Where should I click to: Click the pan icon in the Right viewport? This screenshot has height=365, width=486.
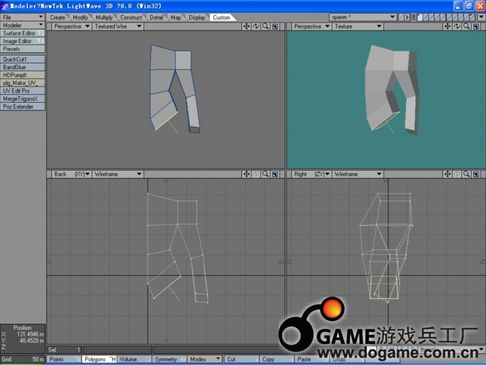pos(447,174)
